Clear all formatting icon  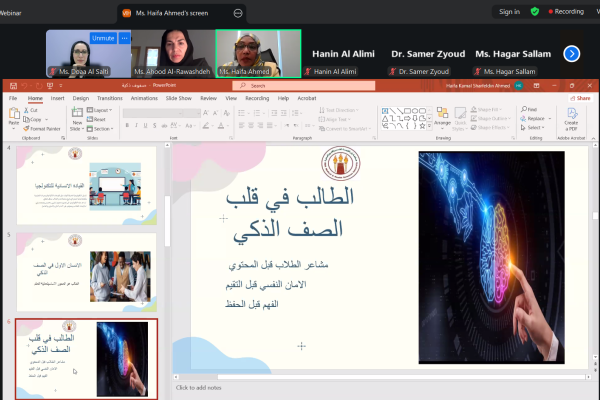pos(227,113)
